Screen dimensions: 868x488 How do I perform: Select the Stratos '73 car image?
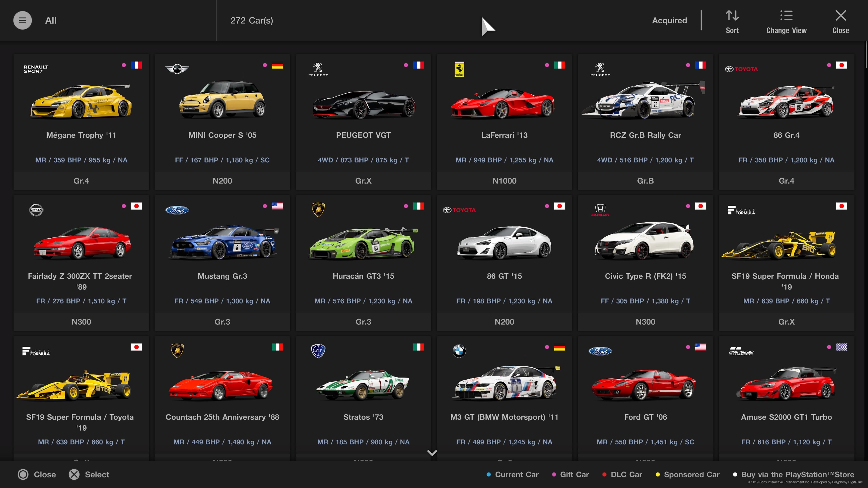[x=363, y=385]
